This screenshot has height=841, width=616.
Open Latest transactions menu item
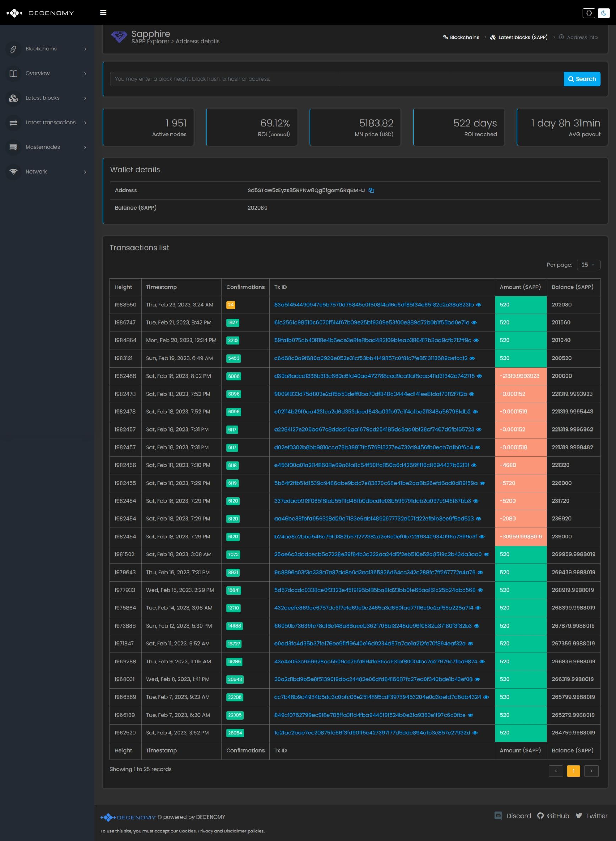50,123
